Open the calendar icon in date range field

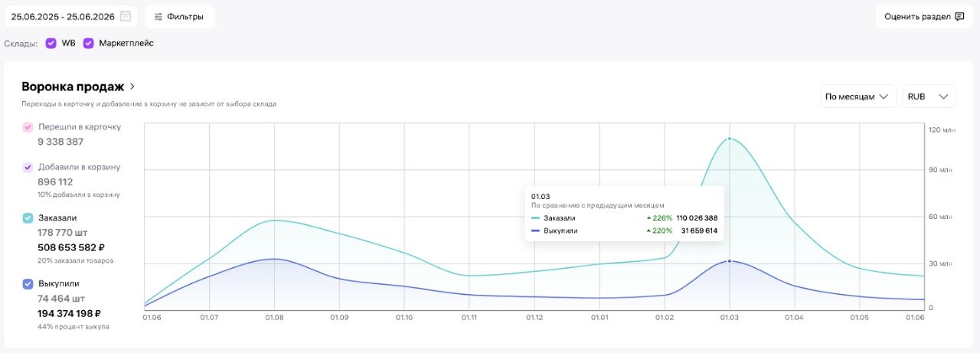tap(126, 16)
